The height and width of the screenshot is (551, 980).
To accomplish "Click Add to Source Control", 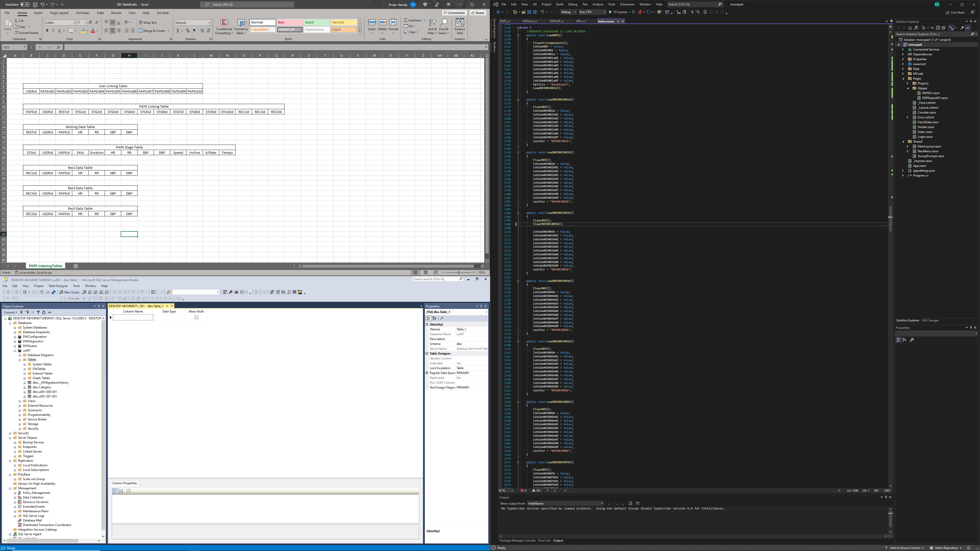I will 905,548.
